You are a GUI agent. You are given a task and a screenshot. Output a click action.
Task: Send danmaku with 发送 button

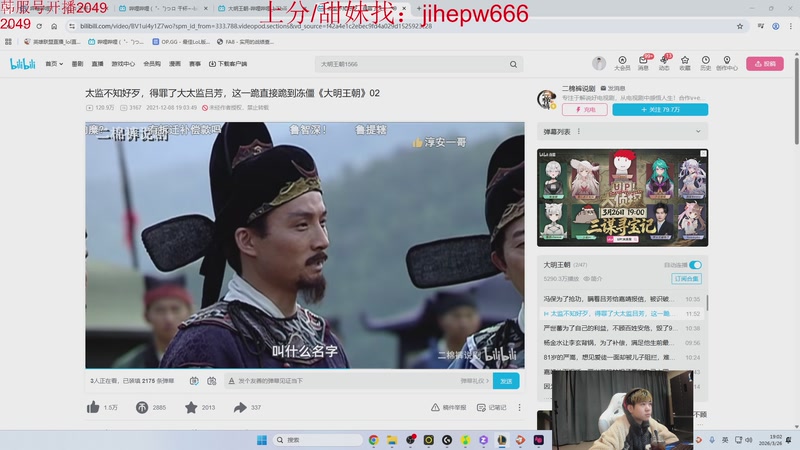(x=506, y=381)
